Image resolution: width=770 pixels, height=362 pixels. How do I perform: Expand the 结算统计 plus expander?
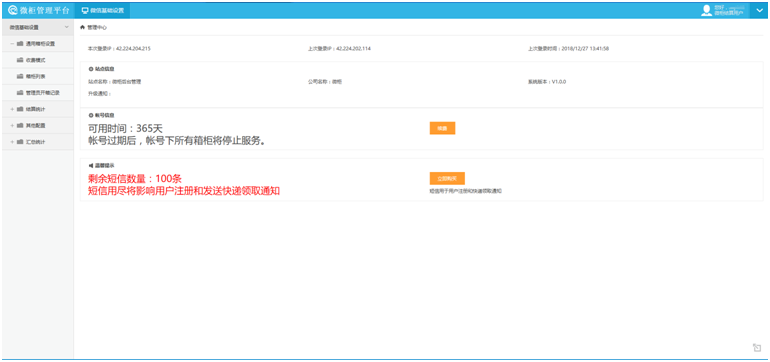click(12, 109)
